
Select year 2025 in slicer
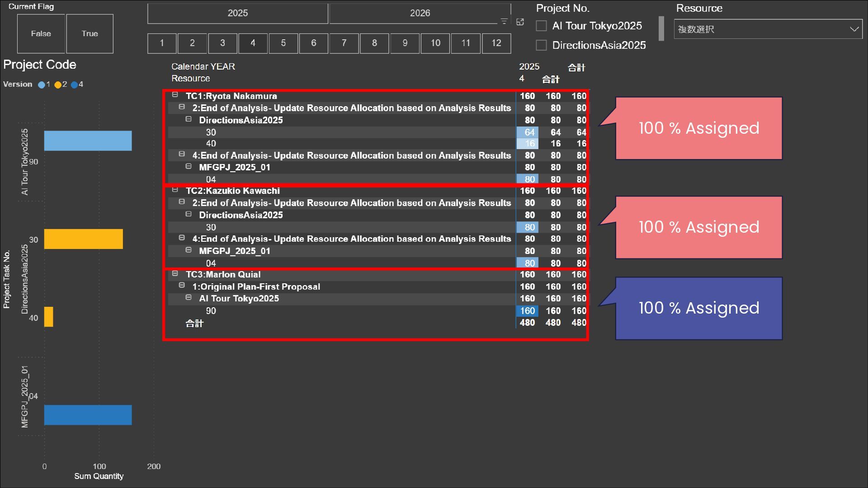pos(237,13)
